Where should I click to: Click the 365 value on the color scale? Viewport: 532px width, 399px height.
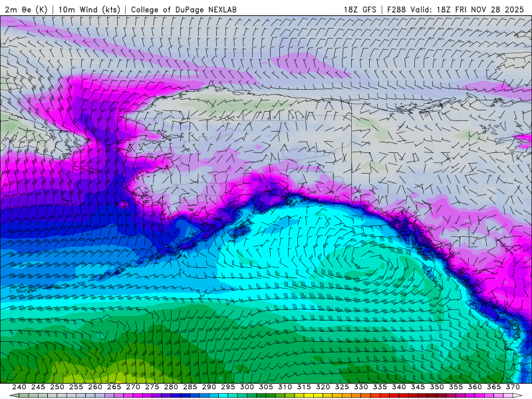coord(494,387)
